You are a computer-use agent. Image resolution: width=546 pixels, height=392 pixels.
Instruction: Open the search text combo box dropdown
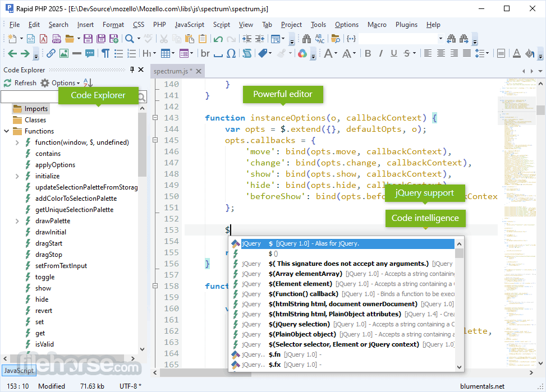click(441, 39)
